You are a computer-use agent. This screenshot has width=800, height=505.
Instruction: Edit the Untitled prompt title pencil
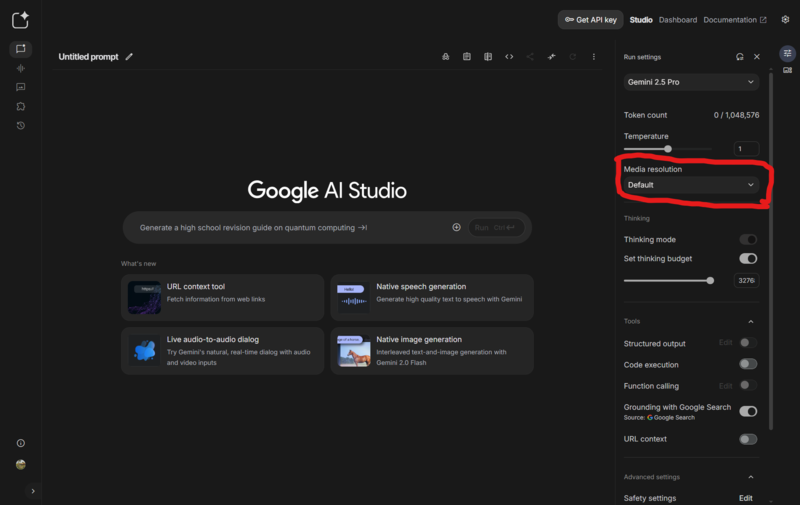pyautogui.click(x=129, y=57)
